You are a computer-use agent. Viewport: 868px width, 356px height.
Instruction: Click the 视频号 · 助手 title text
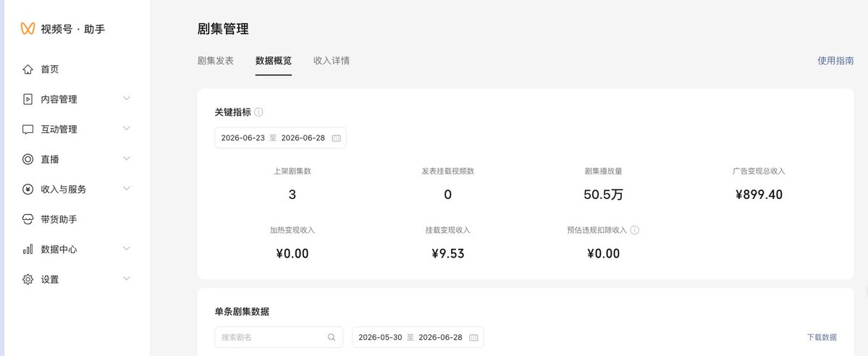(72, 29)
